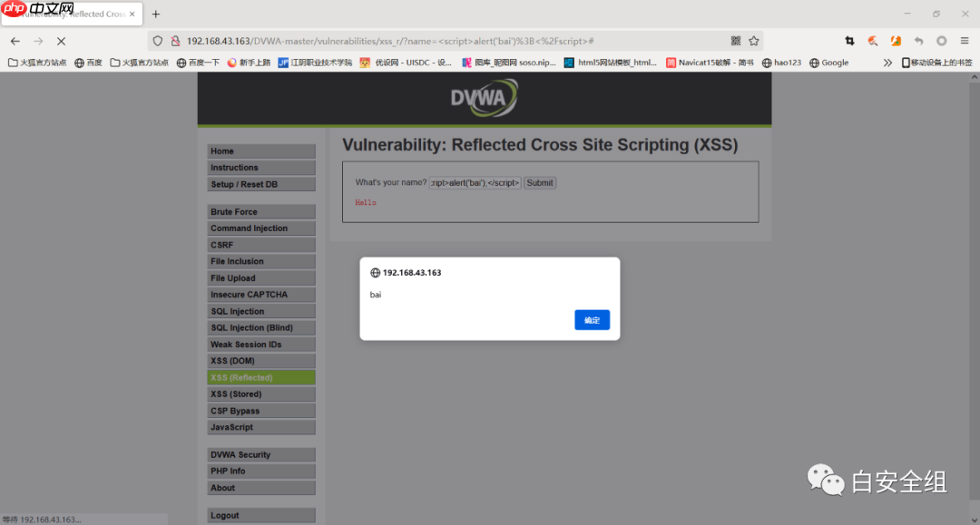This screenshot has height=525, width=980.
Task: Open Insecure CAPTCHA page
Action: (x=261, y=295)
